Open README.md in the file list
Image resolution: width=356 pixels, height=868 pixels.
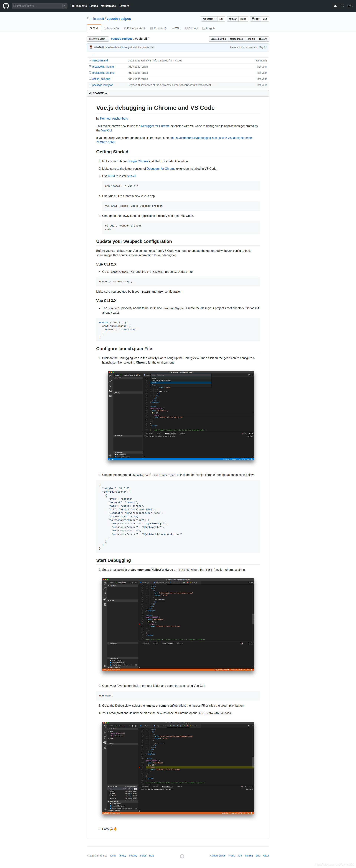(100, 61)
